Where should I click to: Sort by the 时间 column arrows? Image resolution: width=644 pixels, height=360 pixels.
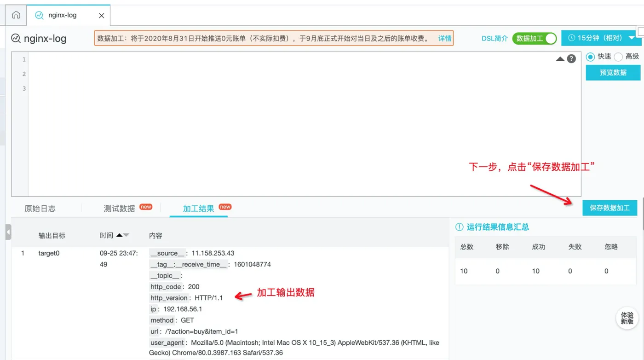point(122,235)
